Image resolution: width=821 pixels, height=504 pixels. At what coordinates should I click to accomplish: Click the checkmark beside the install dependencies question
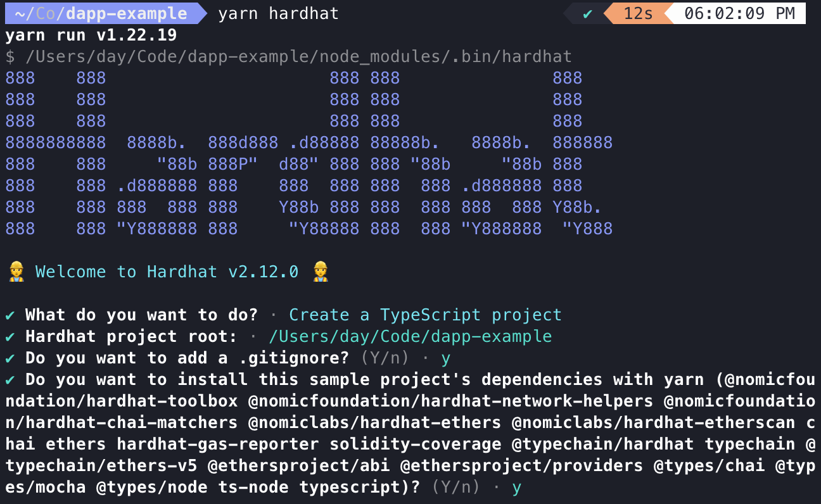click(x=10, y=379)
